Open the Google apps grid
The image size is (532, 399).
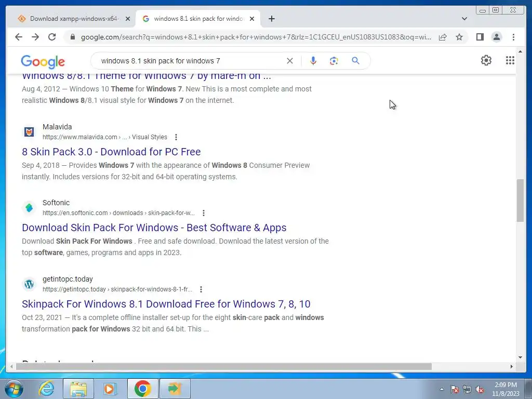coord(510,60)
